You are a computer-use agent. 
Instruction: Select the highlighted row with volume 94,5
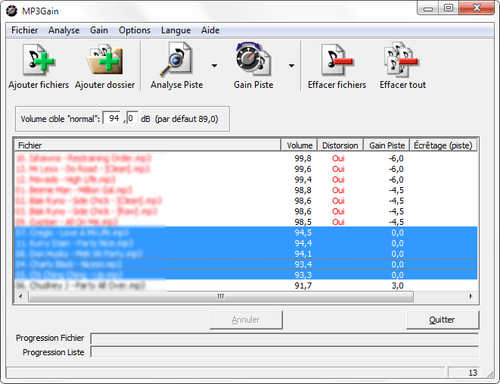pos(246,232)
